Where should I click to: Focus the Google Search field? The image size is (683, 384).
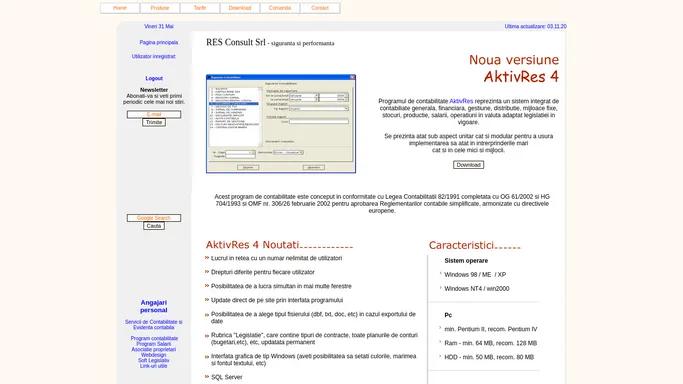(154, 218)
